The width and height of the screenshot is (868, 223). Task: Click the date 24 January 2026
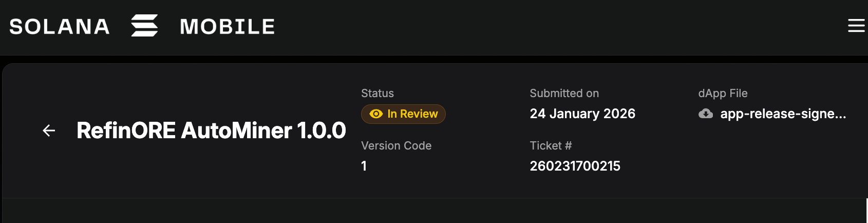coord(582,114)
